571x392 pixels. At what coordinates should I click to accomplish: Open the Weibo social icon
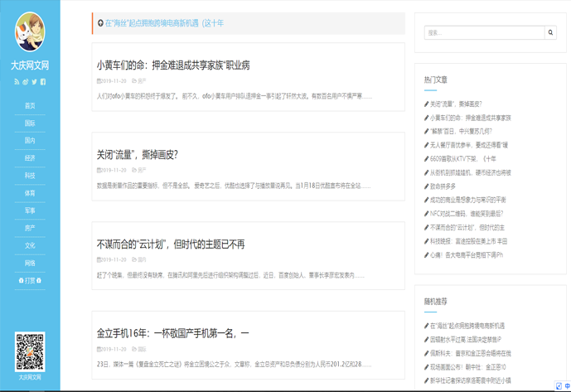pyautogui.click(x=26, y=82)
